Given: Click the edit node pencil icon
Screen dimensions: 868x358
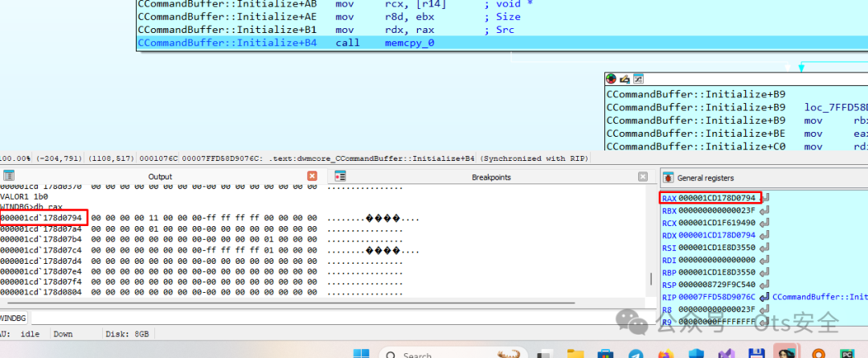Looking at the screenshot, I should click(624, 80).
